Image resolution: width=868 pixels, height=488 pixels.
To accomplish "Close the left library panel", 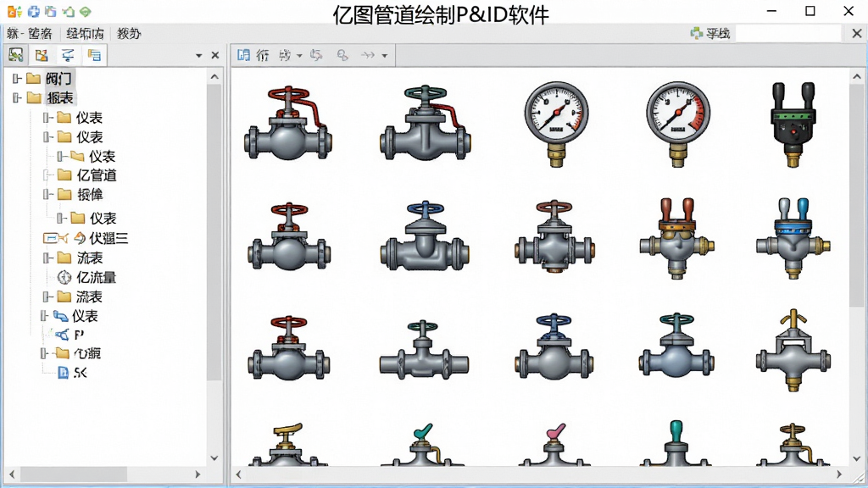I will coord(215,55).
